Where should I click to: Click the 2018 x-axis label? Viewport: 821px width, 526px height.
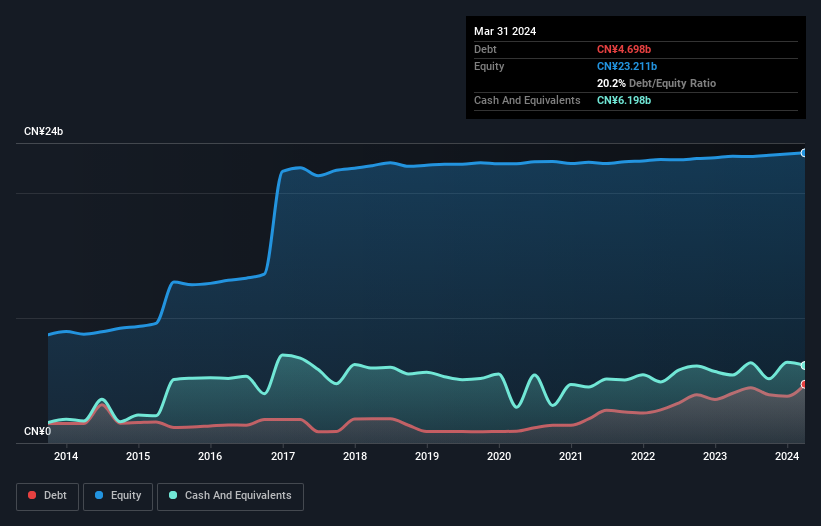[355, 456]
